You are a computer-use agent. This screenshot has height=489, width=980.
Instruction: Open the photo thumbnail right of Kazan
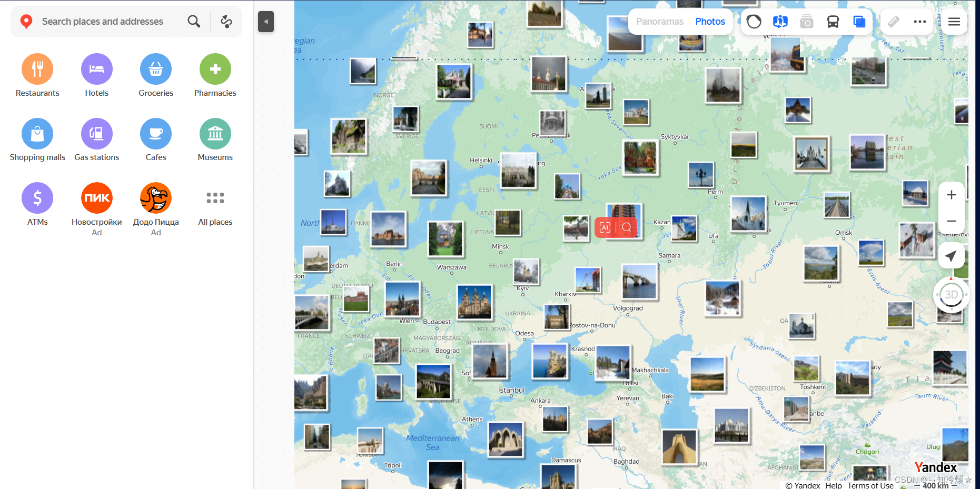(x=684, y=228)
